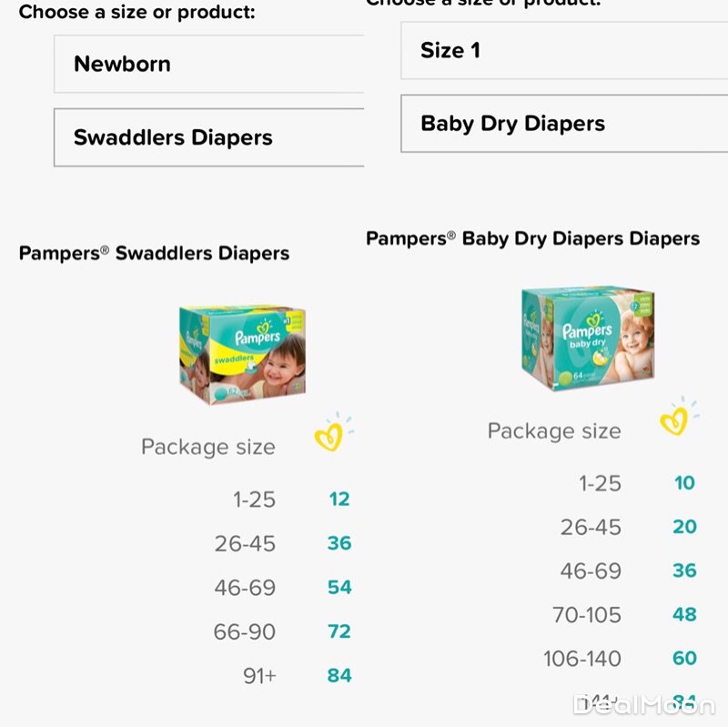Open the Baby Dry Diapers product dropdown

[564, 125]
